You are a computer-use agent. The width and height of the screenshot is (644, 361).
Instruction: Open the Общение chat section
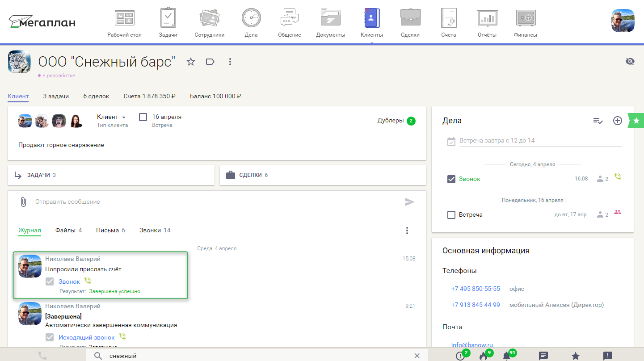[289, 23]
